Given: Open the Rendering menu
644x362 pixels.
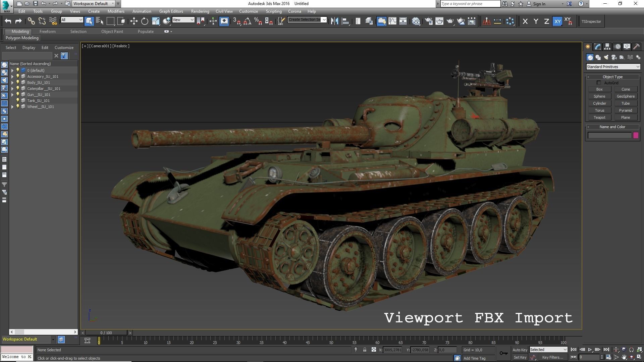Looking at the screenshot, I should [200, 11].
